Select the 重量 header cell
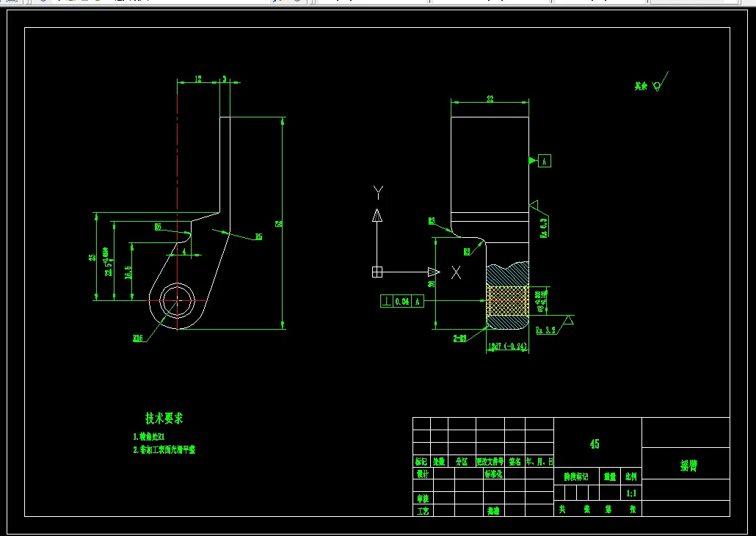Viewport: 756px width, 536px height. click(610, 477)
